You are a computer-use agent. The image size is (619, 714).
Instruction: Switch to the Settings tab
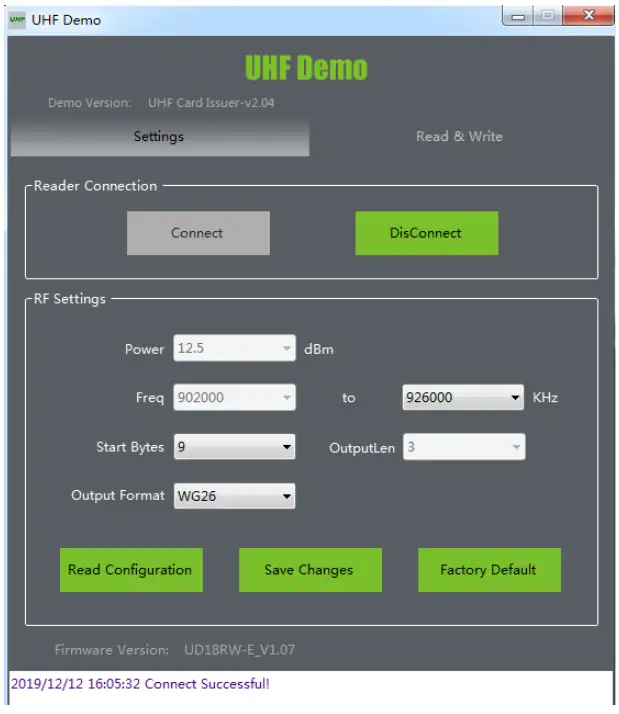(x=160, y=137)
